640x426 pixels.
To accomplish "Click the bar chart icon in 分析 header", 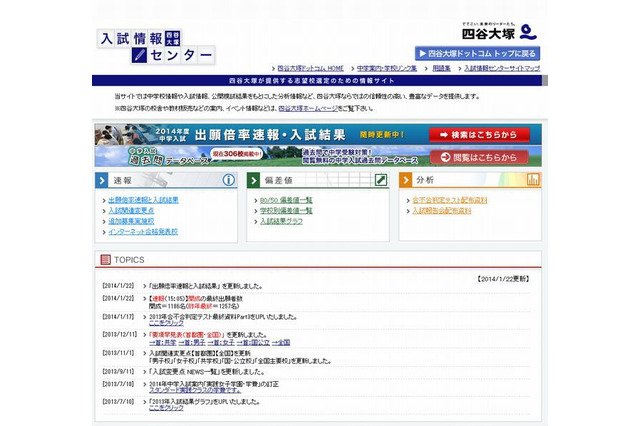I will pyautogui.click(x=533, y=180).
